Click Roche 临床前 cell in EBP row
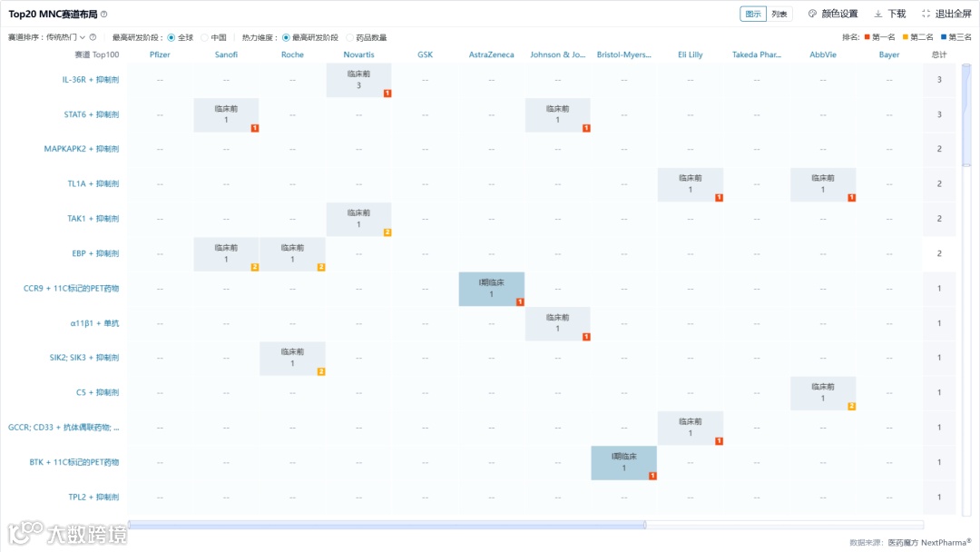This screenshot has width=980, height=552. click(x=292, y=253)
